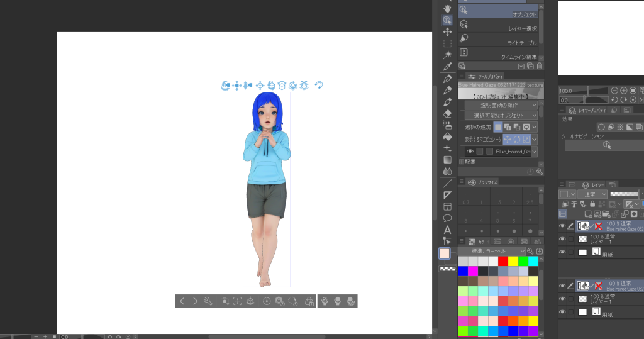644x339 pixels.
Task: Open layer blend mode 通常 dropdown
Action: tap(592, 194)
